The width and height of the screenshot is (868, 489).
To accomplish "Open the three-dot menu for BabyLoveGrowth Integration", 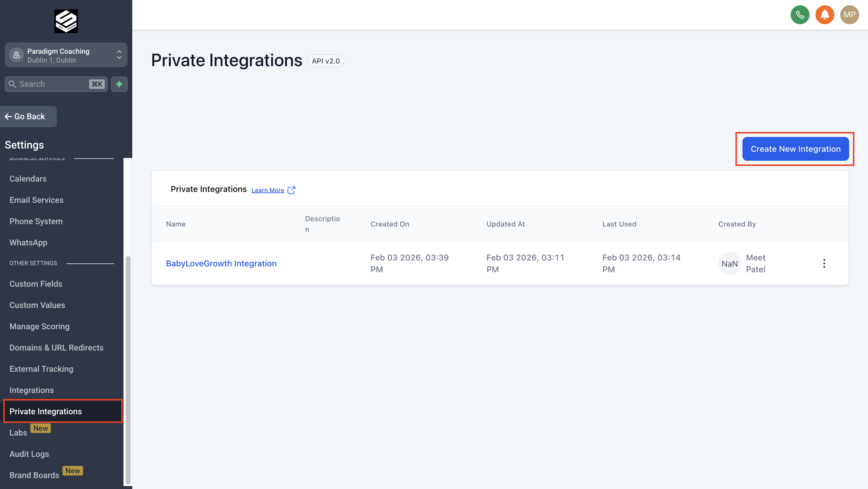I will coord(824,263).
